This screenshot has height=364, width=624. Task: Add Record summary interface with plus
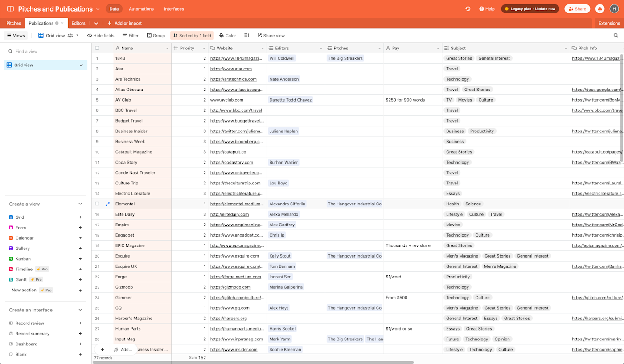point(80,334)
